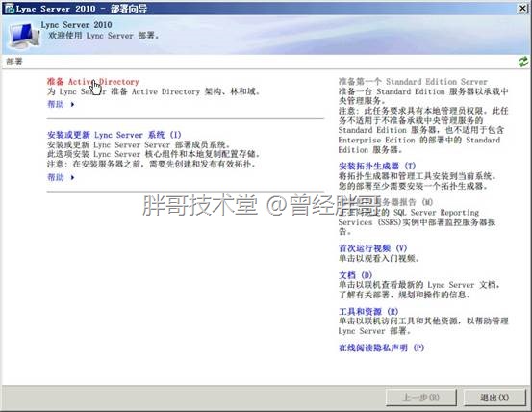The height and width of the screenshot is (412, 532).
Task: Click the 退出(X) button
Action: (494, 398)
